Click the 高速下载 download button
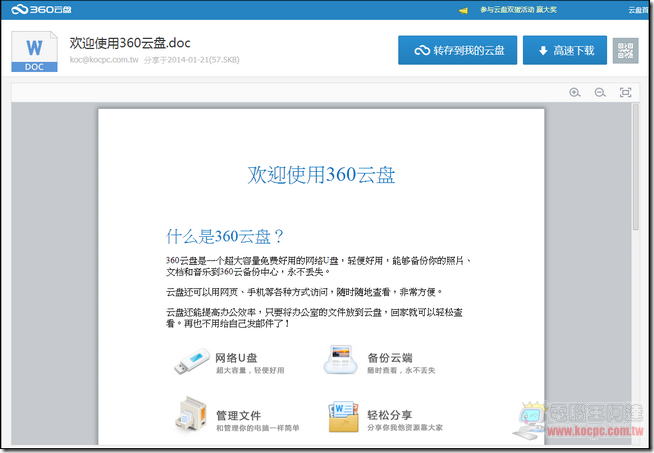Viewport: 654px width, 453px height. click(x=565, y=50)
